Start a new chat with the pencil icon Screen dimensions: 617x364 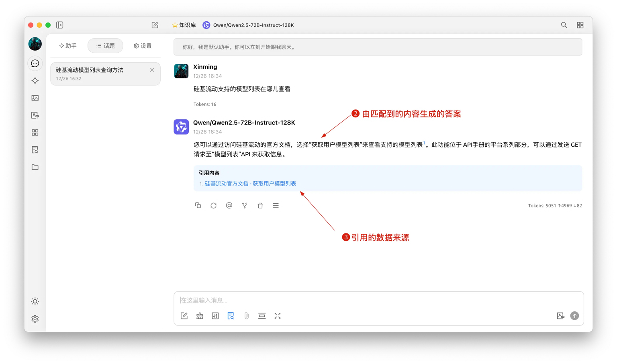pos(155,25)
